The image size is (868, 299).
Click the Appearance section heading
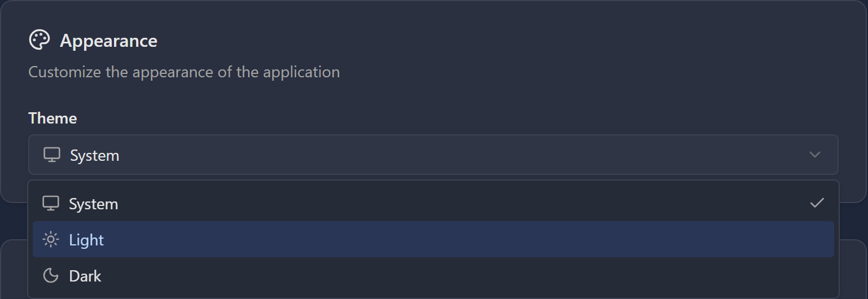coord(108,41)
